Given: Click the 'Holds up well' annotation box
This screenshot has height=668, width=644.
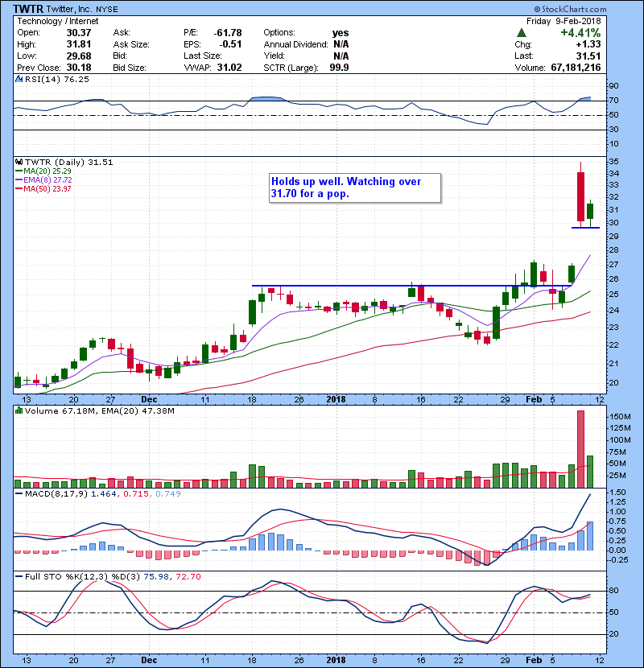Looking at the screenshot, I should (x=355, y=188).
